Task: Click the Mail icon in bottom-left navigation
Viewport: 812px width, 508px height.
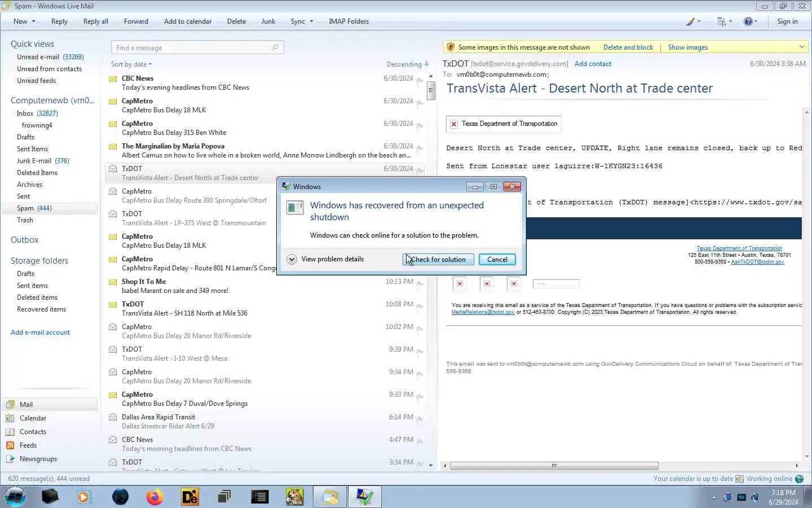Action: [x=10, y=404]
